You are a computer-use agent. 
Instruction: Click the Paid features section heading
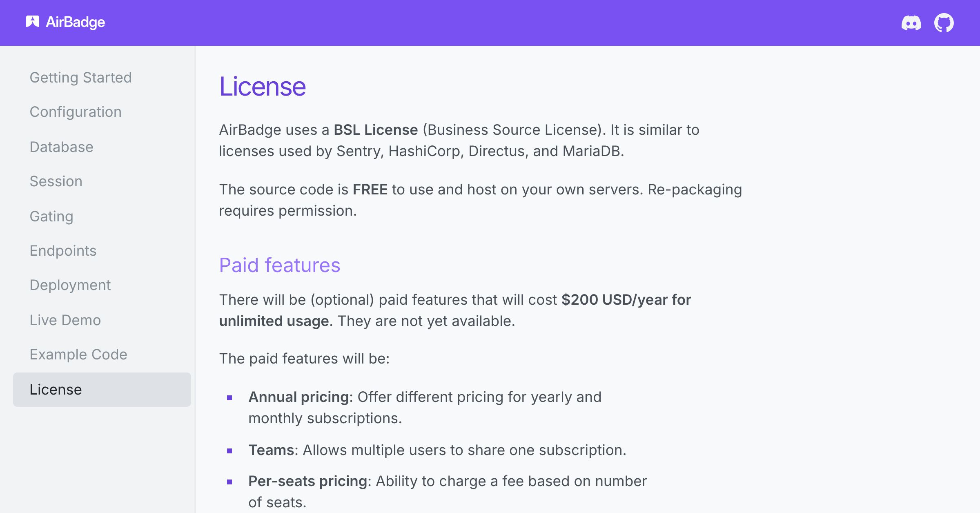coord(279,265)
